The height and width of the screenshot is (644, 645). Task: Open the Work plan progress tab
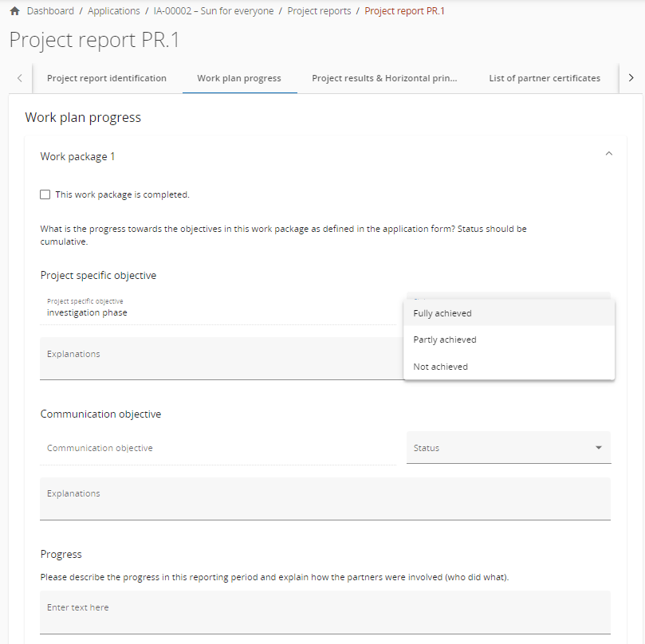(239, 78)
